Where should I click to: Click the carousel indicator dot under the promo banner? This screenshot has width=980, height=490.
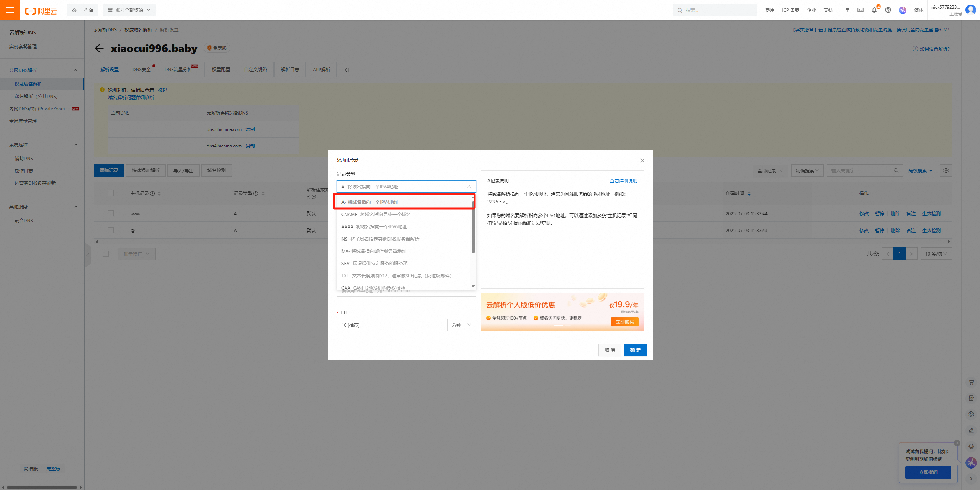558,326
